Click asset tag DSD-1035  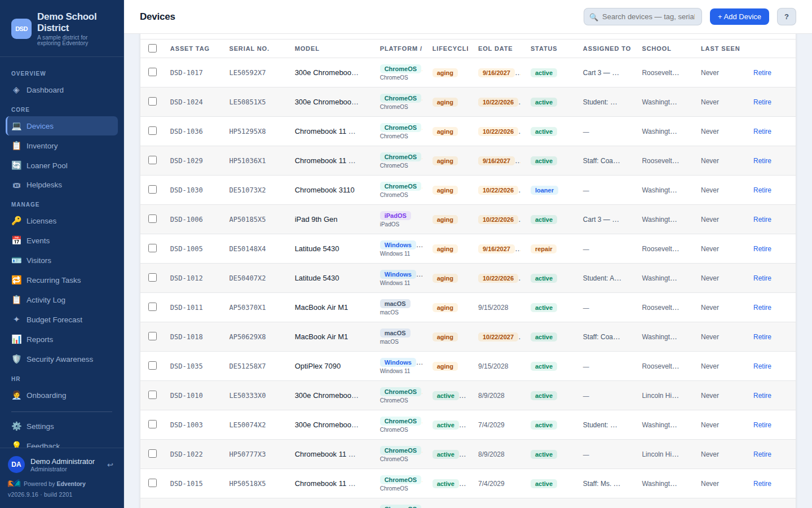187,366
